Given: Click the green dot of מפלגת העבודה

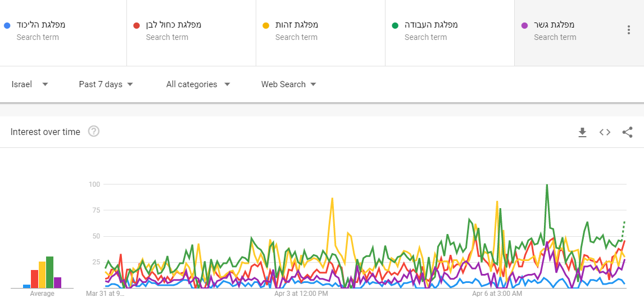Looking at the screenshot, I should 394,25.
